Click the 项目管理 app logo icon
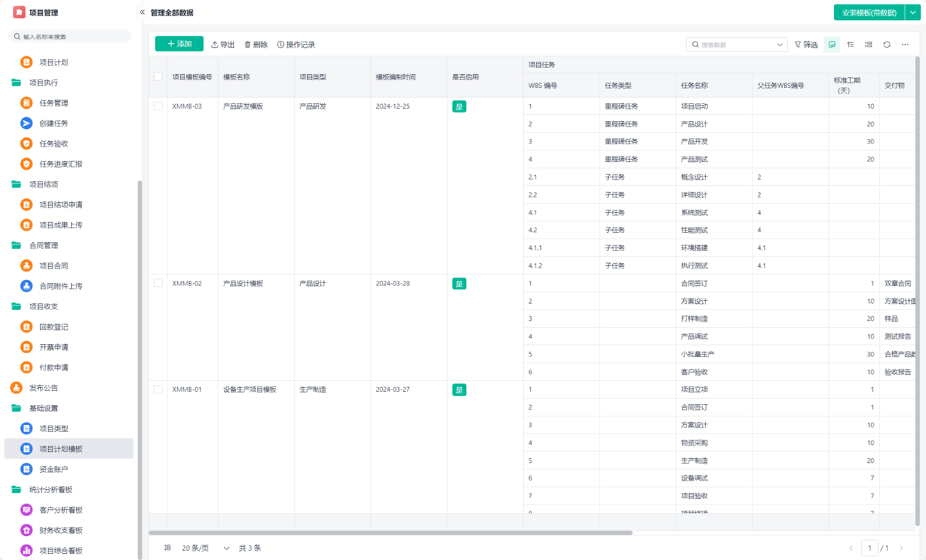This screenshot has height=560, width=926. click(x=19, y=12)
